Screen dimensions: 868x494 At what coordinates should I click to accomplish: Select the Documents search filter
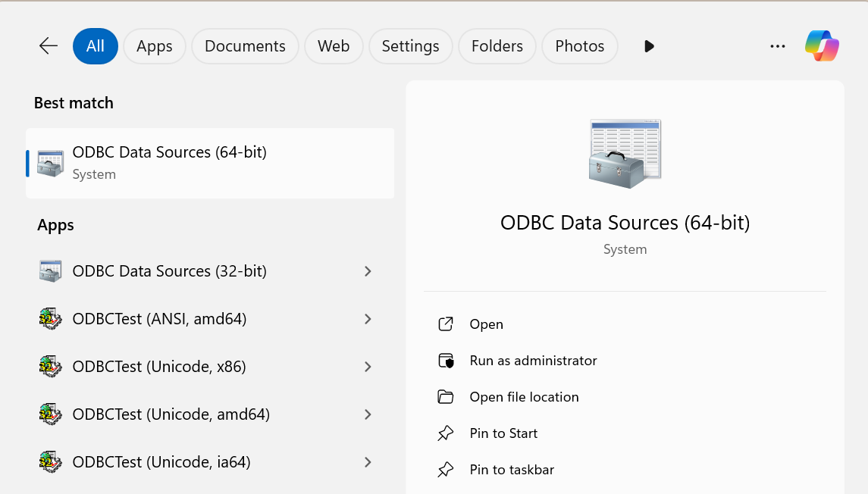click(245, 45)
